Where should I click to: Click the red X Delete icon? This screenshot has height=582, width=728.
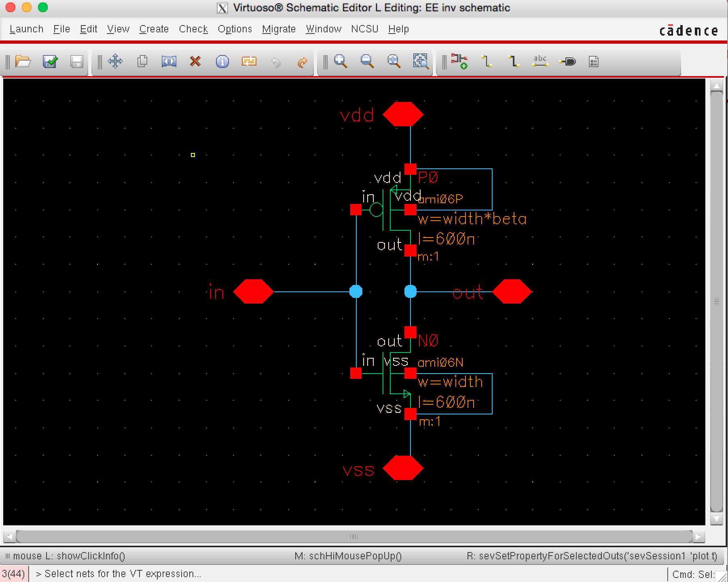(195, 62)
